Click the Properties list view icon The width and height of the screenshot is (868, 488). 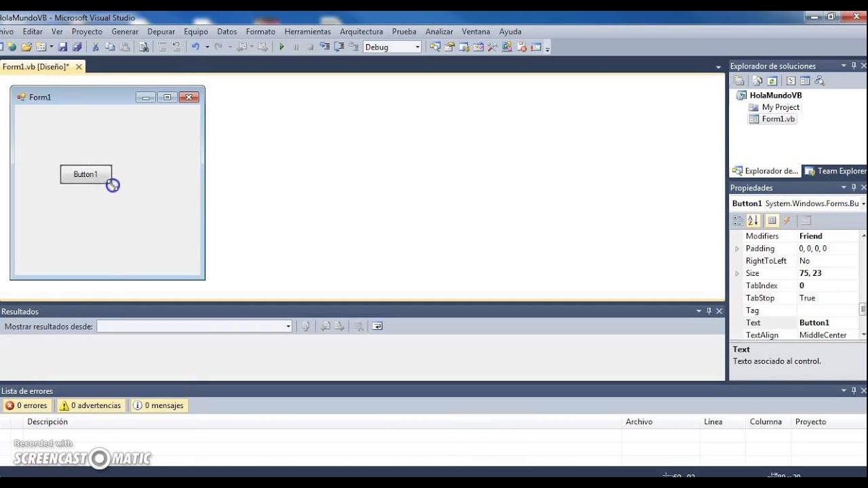click(x=772, y=220)
